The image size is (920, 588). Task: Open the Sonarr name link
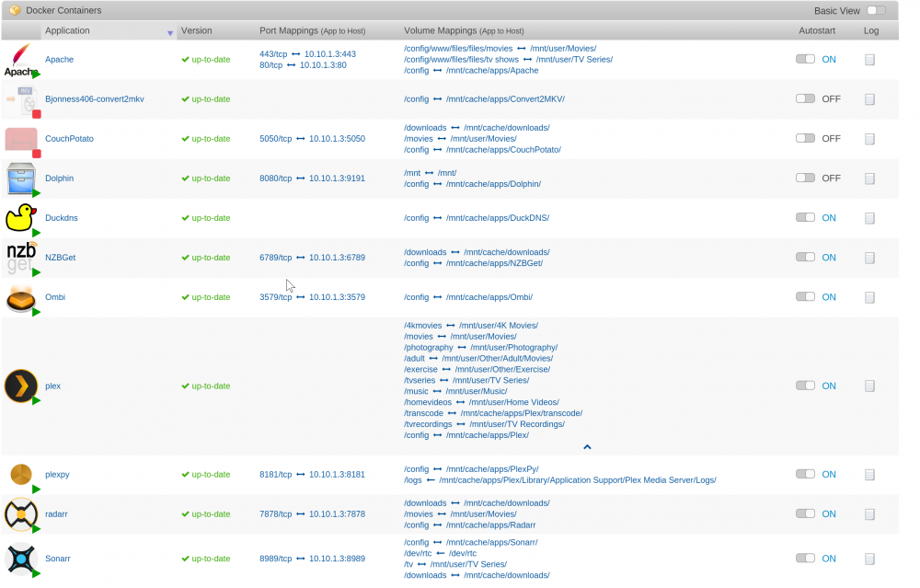(x=57, y=559)
